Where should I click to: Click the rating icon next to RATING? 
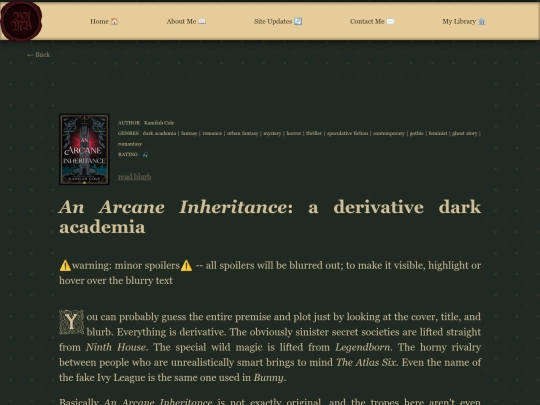[145, 154]
